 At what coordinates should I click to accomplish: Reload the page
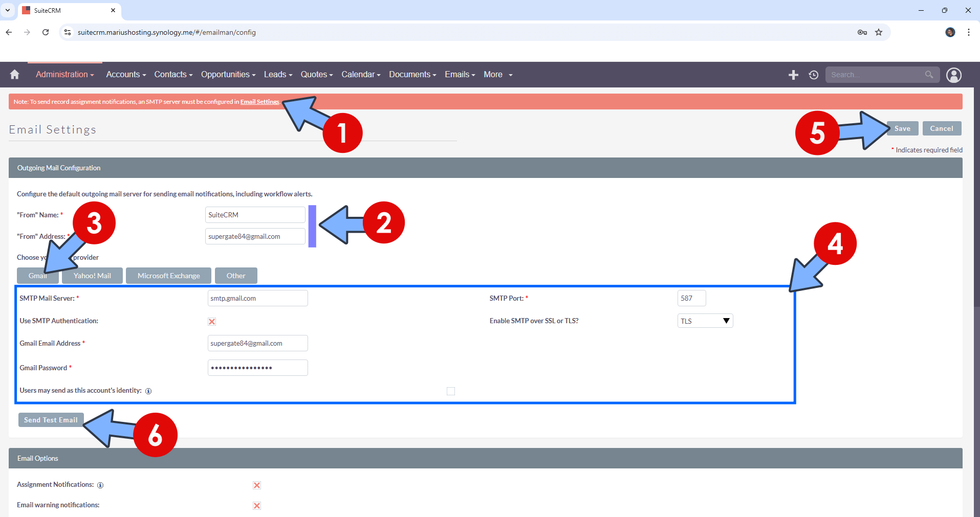46,32
